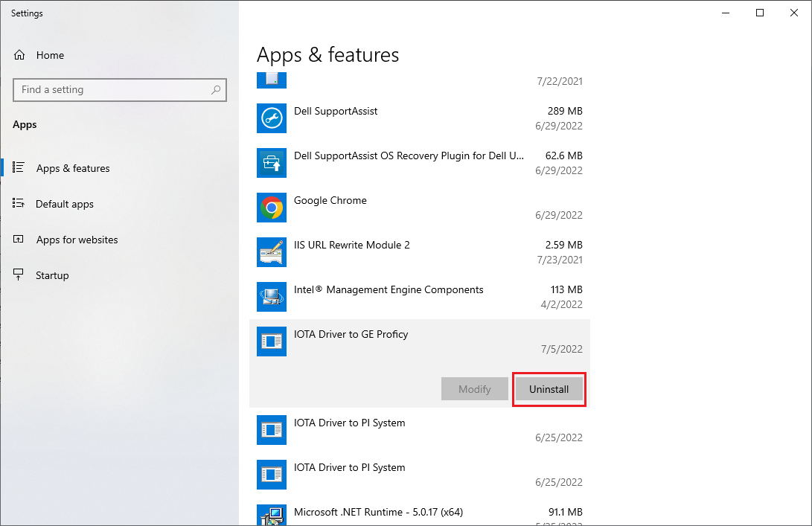Select Dell SupportAssist OS Recovery Plugin entry text

coord(409,155)
